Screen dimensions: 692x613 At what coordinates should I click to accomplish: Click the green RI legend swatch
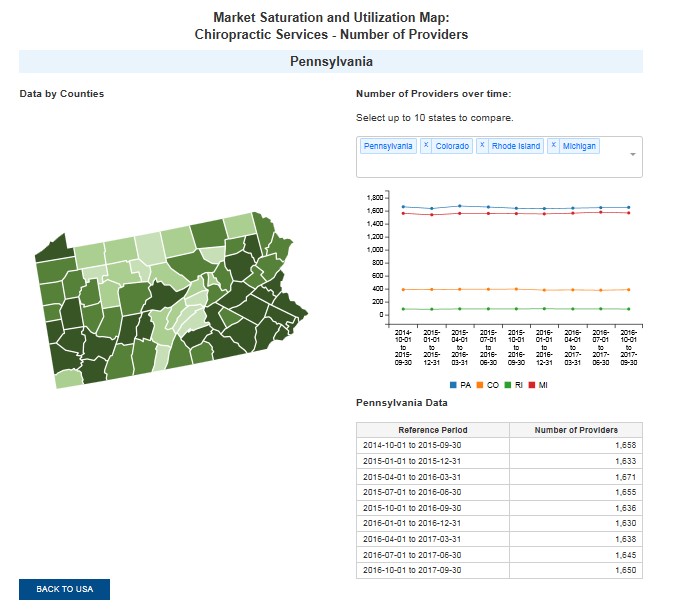508,383
